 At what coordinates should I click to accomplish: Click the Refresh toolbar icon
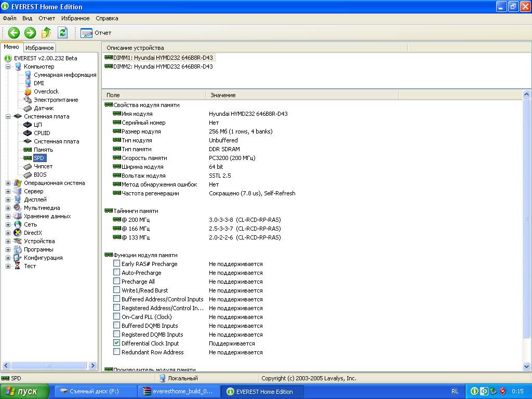point(62,33)
